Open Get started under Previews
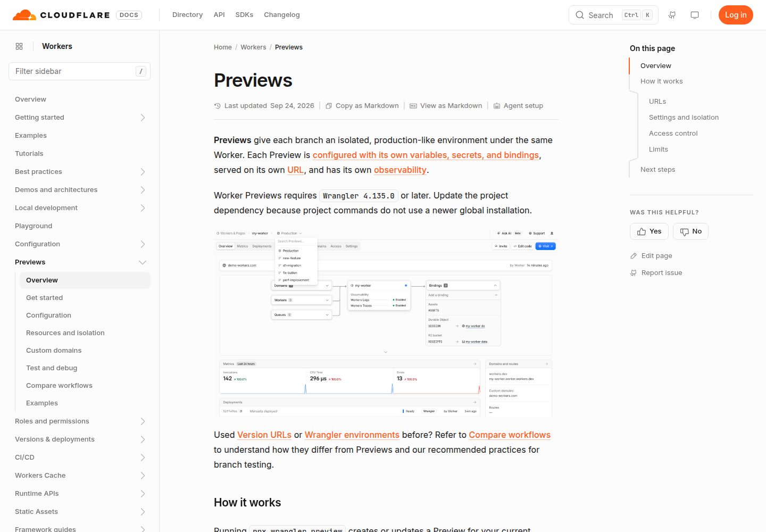The image size is (766, 532). pos(45,298)
